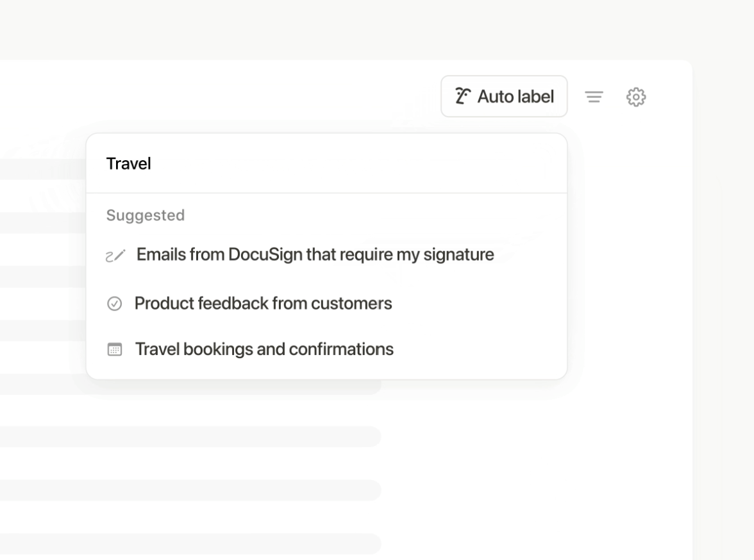Pick Travel bookings and confirmations suggestion

pos(326,349)
